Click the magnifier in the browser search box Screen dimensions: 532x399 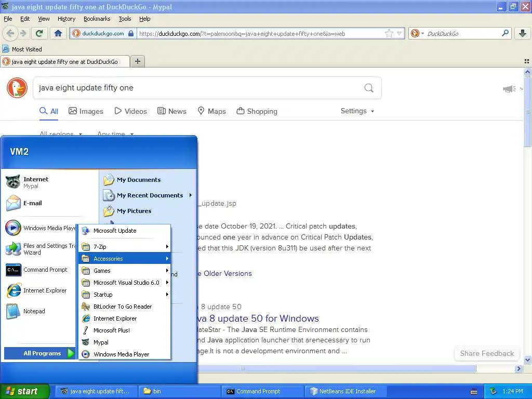tap(505, 33)
